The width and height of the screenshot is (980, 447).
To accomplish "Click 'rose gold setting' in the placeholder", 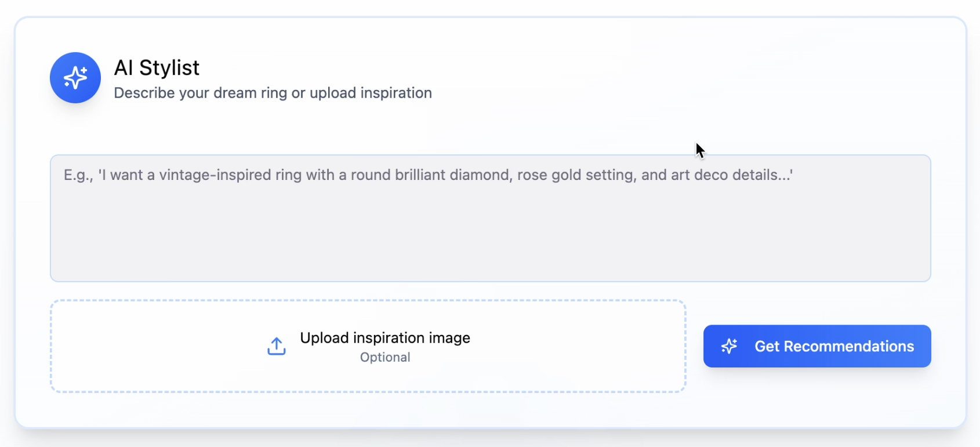I will pyautogui.click(x=574, y=175).
